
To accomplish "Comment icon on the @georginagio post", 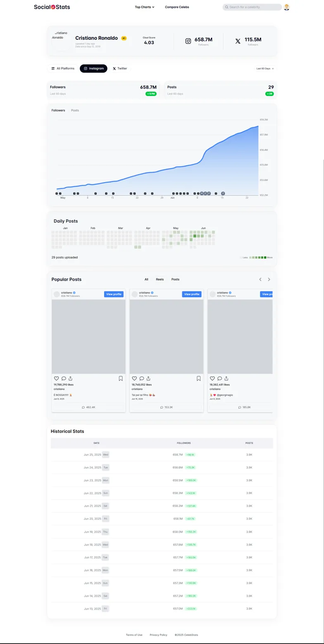I will (219, 378).
